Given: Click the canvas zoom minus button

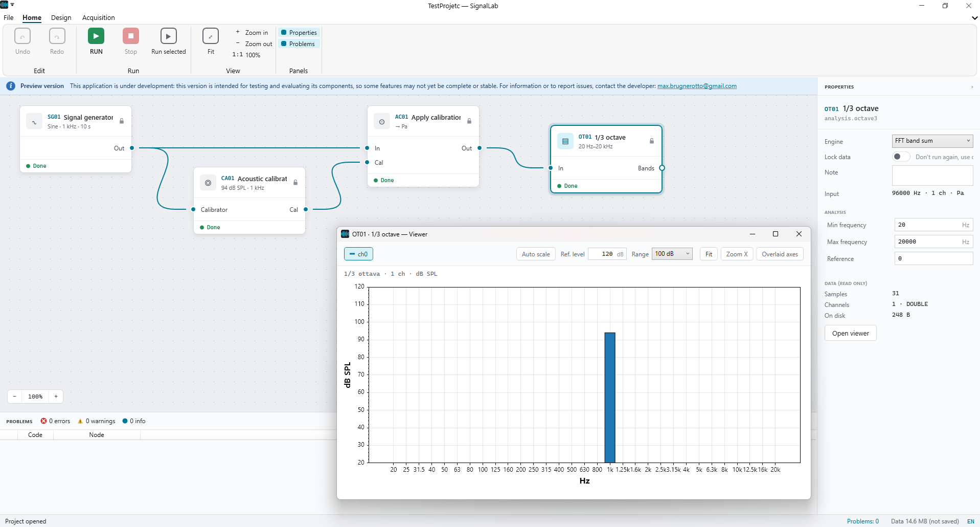Looking at the screenshot, I should [15, 397].
